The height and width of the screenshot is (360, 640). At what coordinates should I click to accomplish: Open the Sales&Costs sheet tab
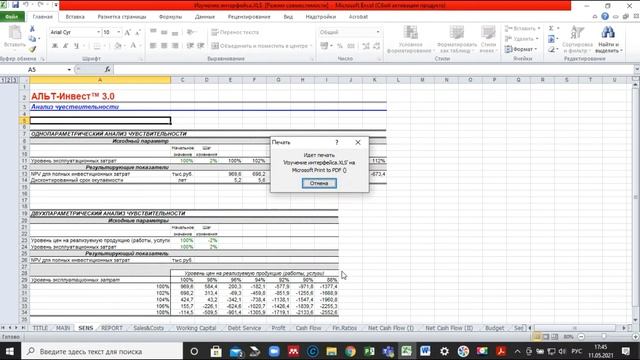pyautogui.click(x=148, y=328)
